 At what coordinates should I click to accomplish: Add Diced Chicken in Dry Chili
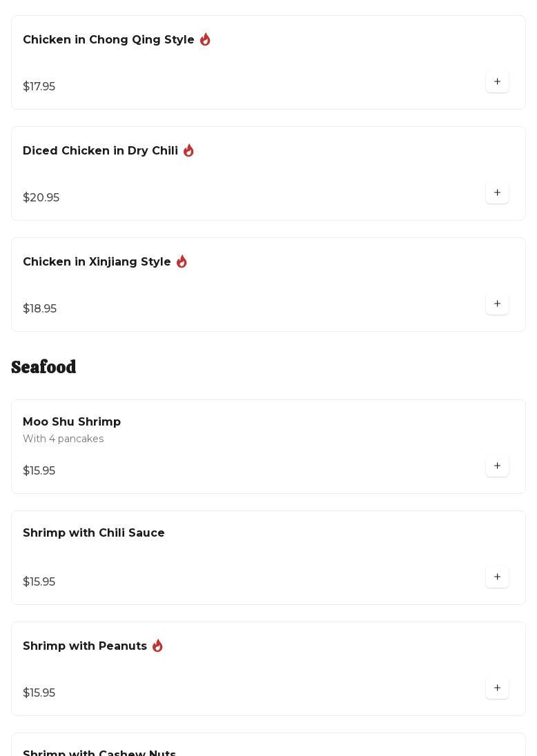pos(497,193)
